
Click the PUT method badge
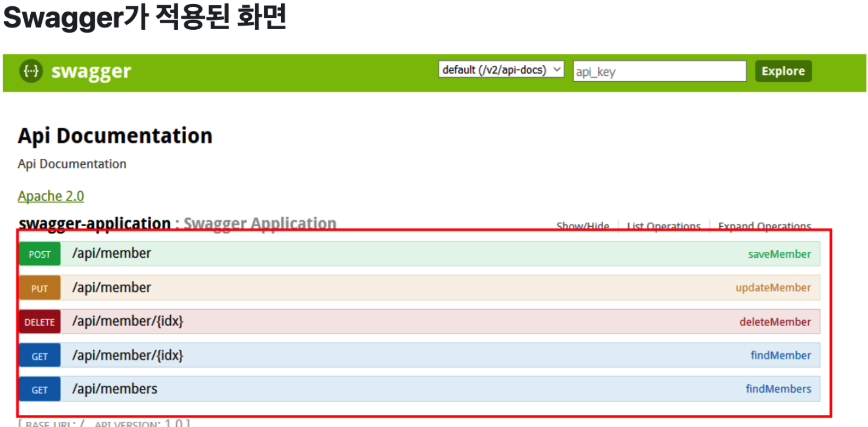(40, 288)
